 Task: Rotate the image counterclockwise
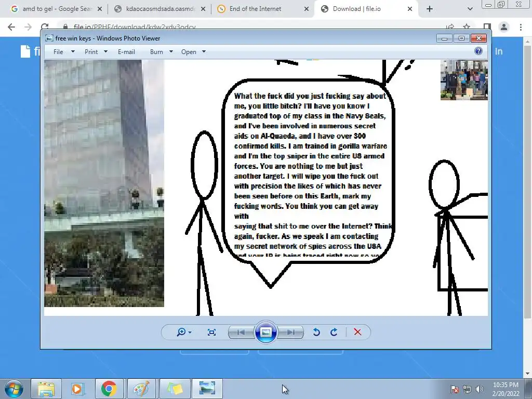click(x=316, y=332)
